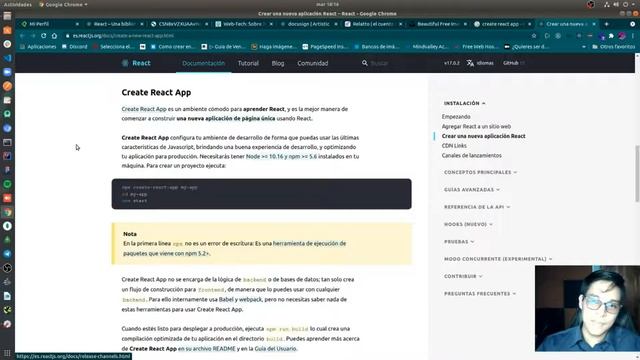Collapse the INSTALACIÓN sidebar section
Viewport: 640px width, 360px height.
click(464, 103)
